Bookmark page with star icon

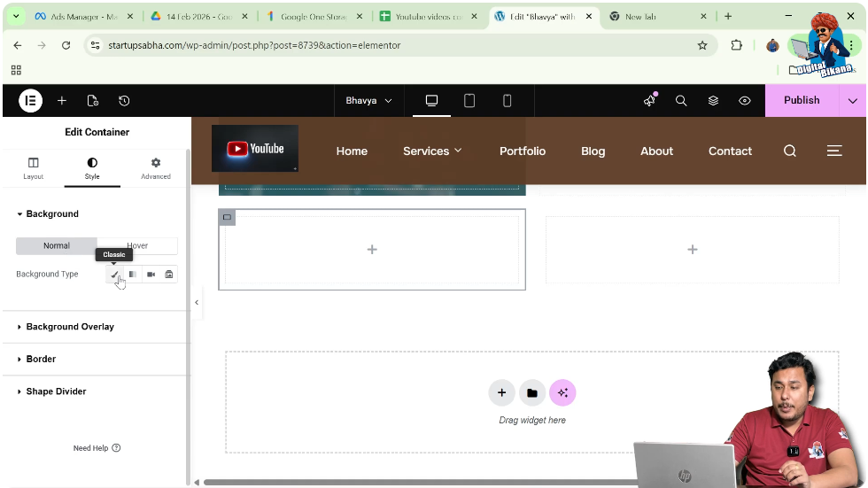point(702,45)
